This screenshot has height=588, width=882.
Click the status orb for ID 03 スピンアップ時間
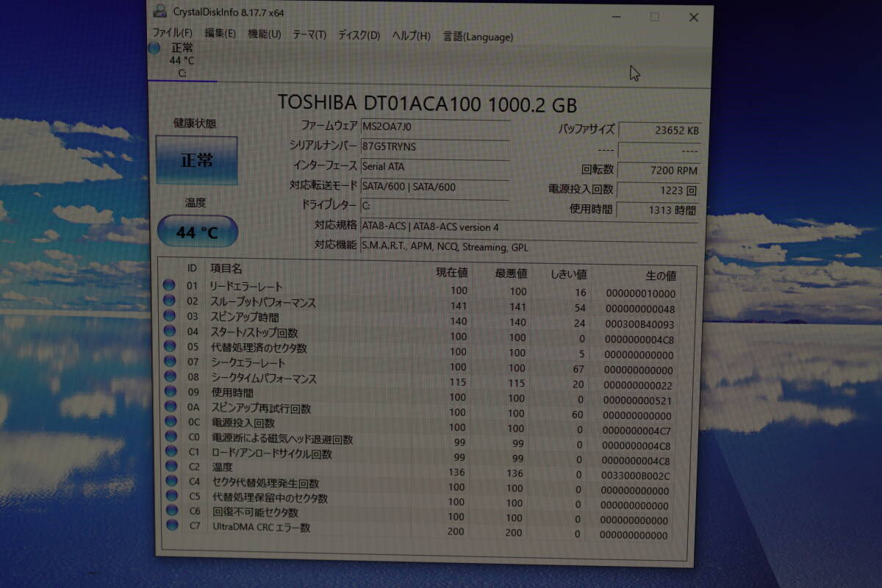169,315
